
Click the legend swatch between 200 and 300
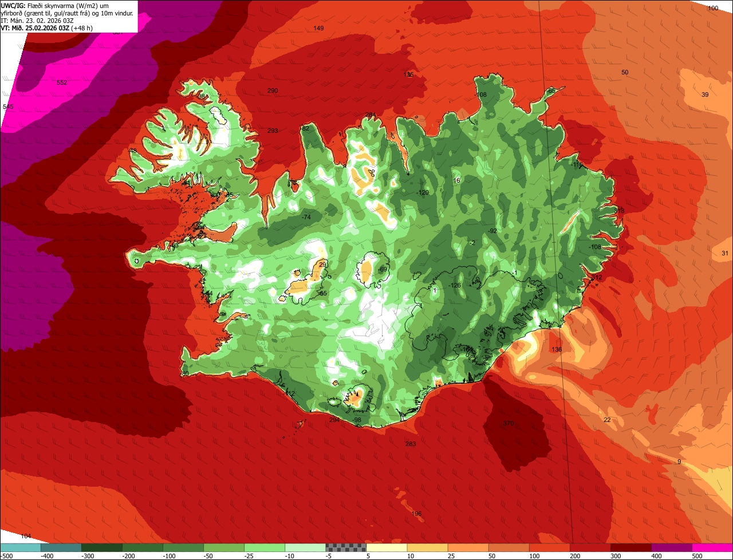[x=590, y=547]
